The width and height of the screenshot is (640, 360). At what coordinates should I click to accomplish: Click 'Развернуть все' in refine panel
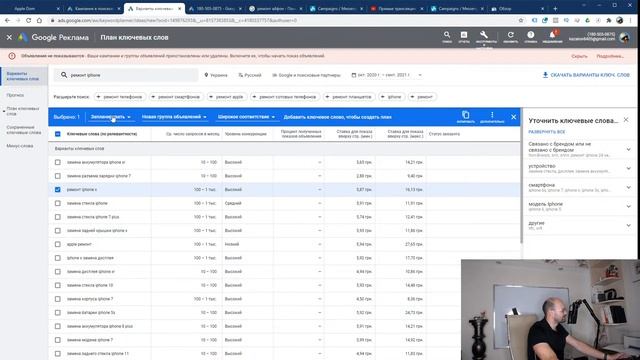547,132
